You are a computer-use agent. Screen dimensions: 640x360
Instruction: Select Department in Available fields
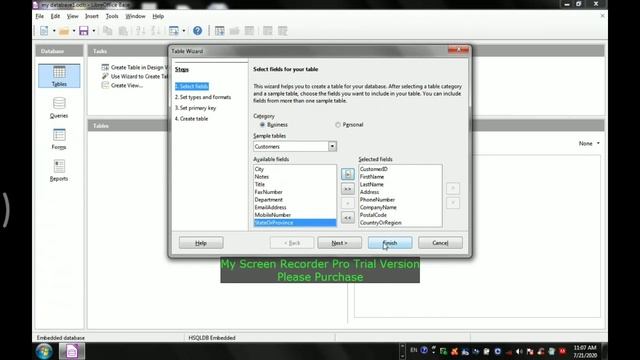pos(295,200)
